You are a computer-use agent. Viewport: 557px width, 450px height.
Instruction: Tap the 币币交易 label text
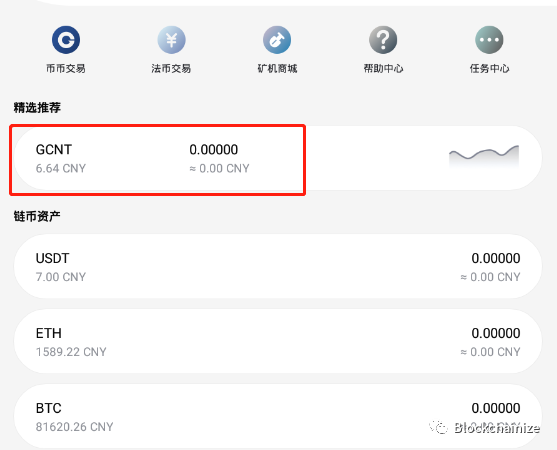pyautogui.click(x=66, y=68)
